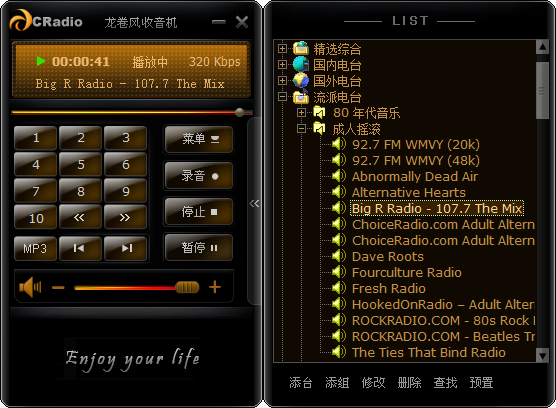Click speaker icon beside Fresh Radio
Screen dimensions: 556x408
point(339,288)
